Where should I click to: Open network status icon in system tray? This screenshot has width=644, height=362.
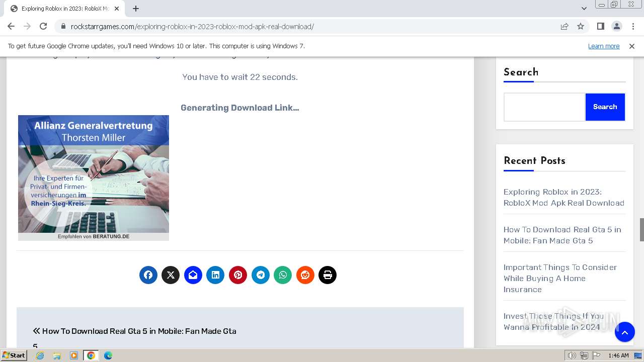point(584,355)
